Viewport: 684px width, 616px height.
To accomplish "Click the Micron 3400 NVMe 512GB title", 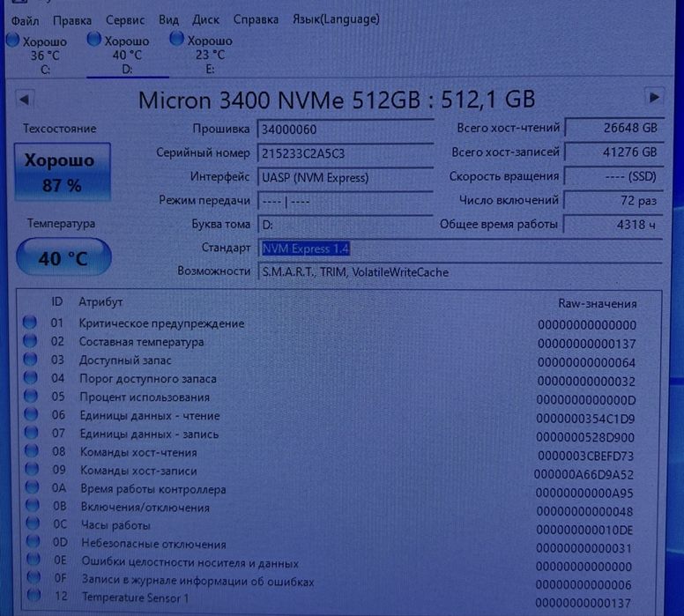I will (x=337, y=100).
